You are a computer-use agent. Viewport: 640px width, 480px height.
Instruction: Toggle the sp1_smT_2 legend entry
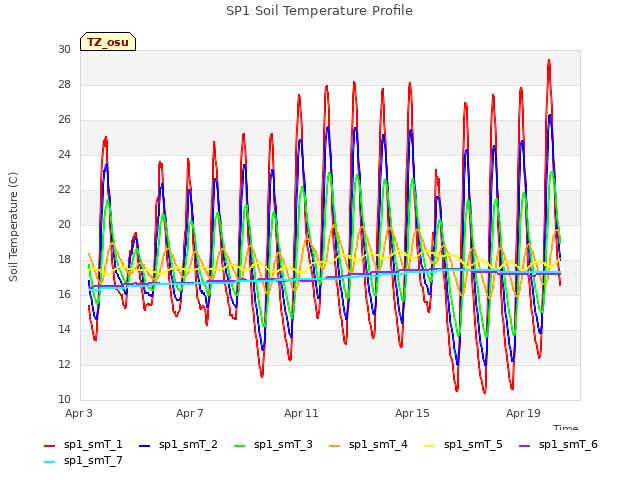[178, 444]
